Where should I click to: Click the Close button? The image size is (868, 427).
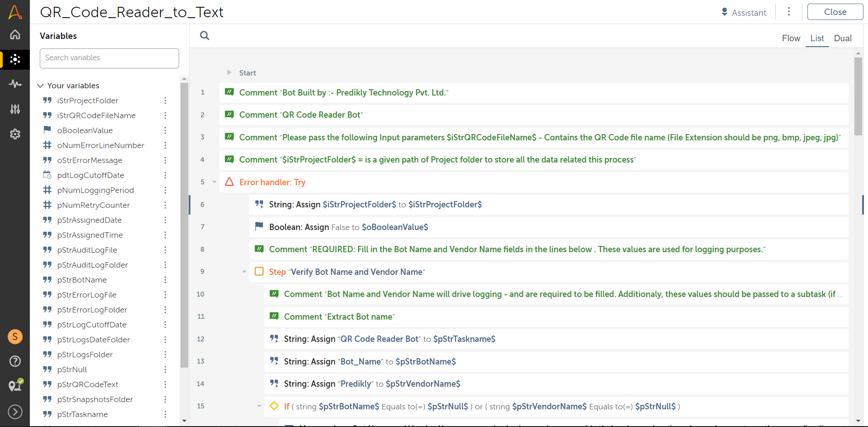point(835,12)
